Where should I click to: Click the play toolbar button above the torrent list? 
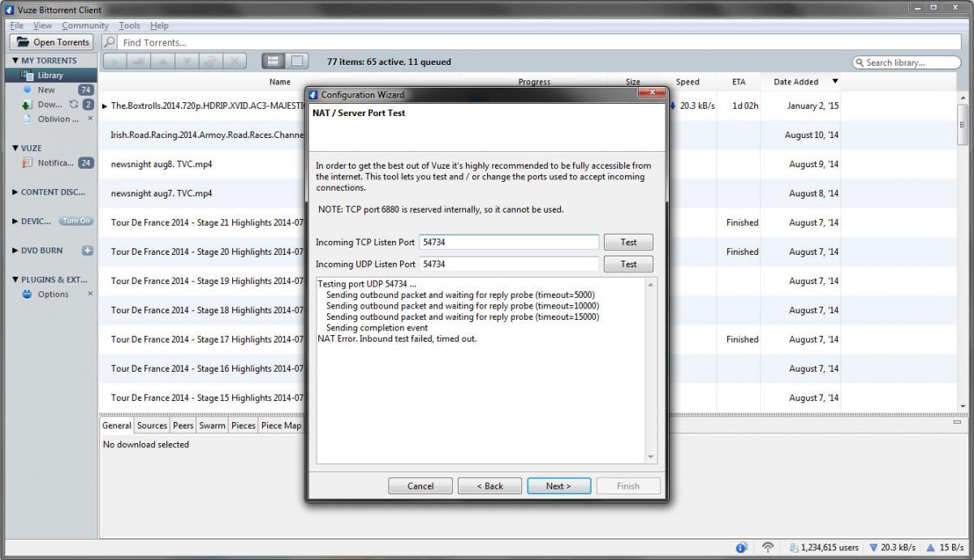pyautogui.click(x=114, y=61)
